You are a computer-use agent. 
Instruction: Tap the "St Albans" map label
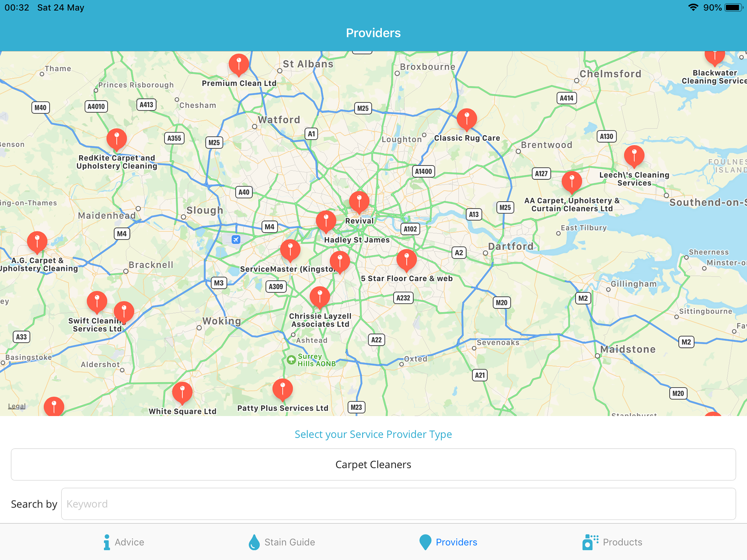coord(308,64)
